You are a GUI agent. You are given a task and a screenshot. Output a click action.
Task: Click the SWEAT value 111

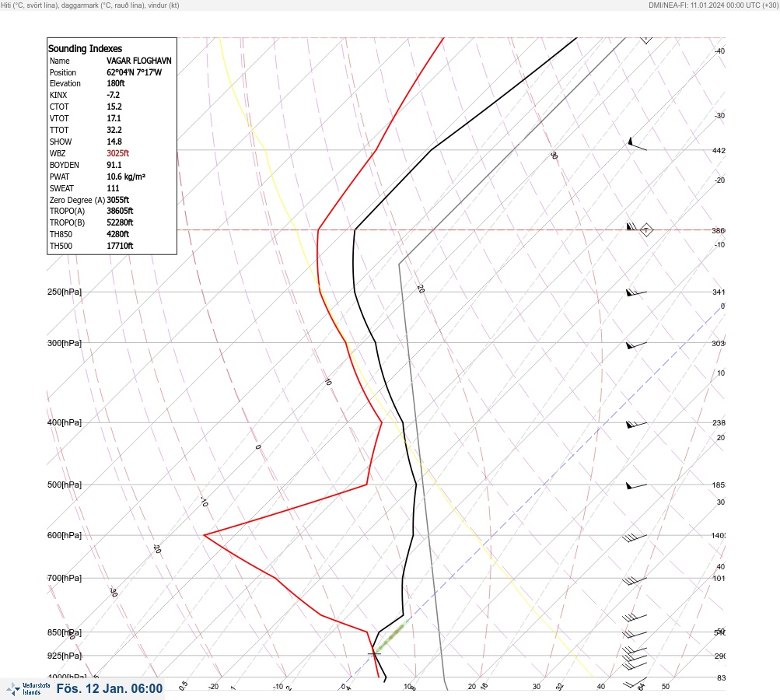pyautogui.click(x=113, y=188)
